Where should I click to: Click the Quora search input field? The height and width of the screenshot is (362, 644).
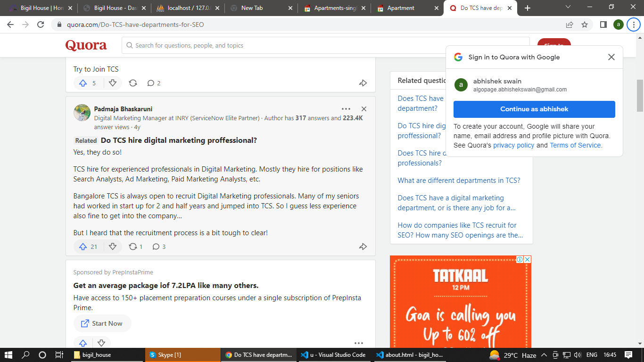325,46
